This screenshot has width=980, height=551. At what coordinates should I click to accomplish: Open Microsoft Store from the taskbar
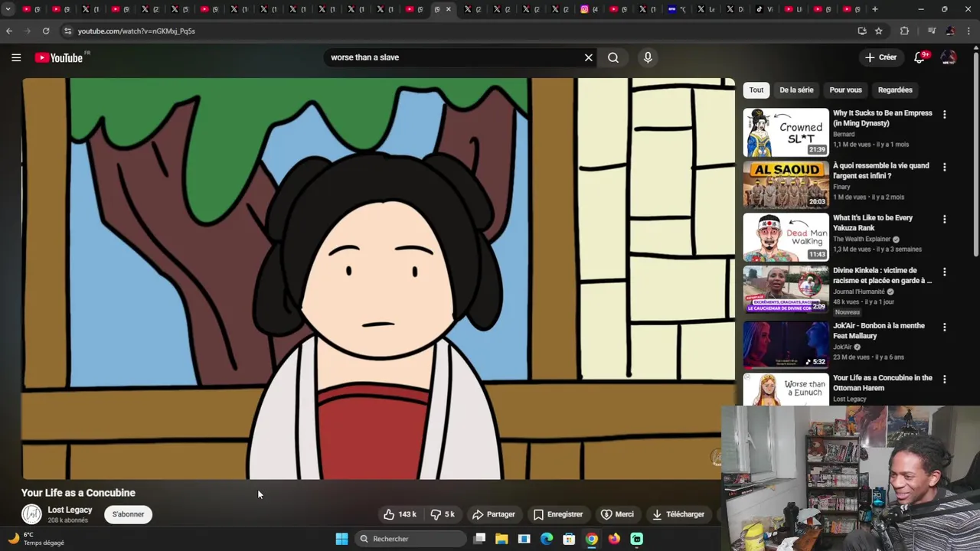(x=569, y=539)
